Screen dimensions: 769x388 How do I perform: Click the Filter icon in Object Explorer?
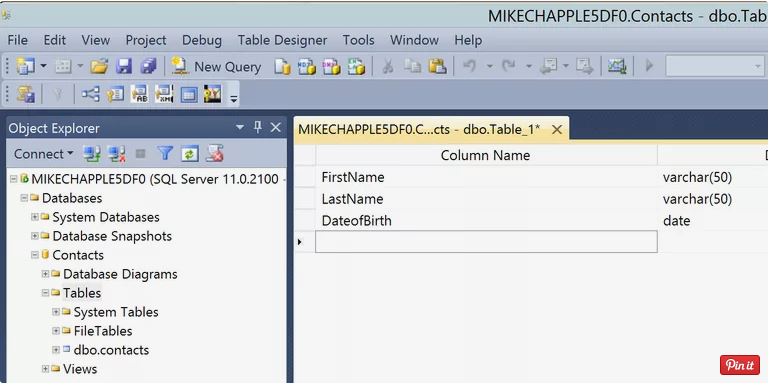(165, 154)
